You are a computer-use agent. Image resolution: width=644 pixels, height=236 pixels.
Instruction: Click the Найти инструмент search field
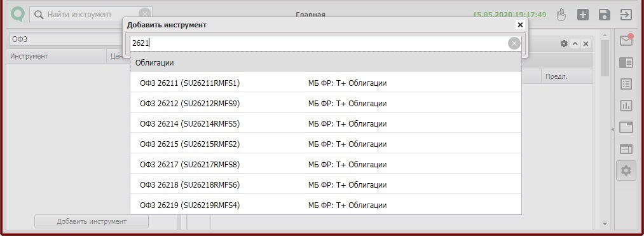pos(90,15)
